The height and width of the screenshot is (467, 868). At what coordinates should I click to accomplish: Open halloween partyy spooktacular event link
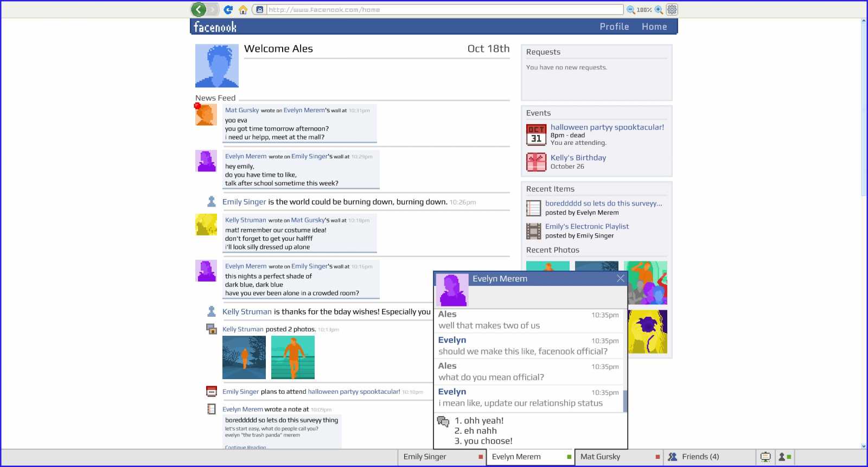[607, 127]
